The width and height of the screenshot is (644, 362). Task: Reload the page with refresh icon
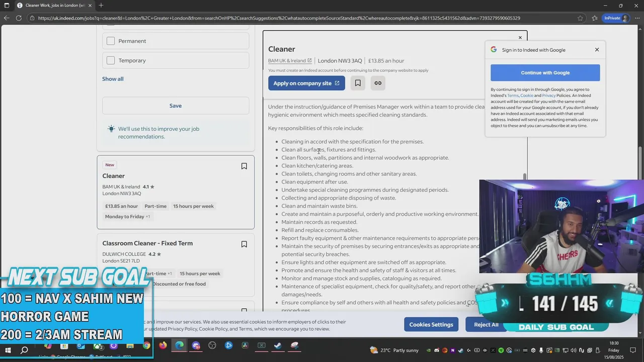pos(19,18)
